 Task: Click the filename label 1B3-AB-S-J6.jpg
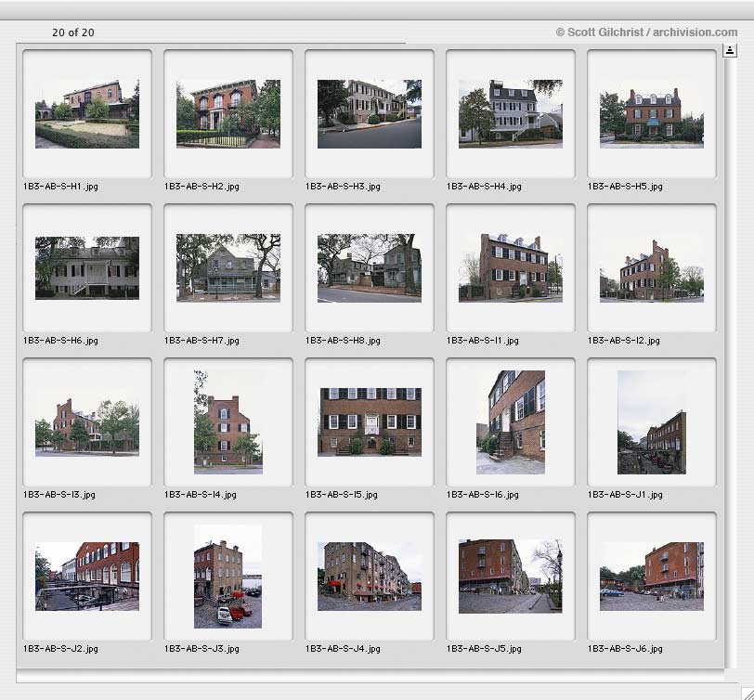coord(625,649)
